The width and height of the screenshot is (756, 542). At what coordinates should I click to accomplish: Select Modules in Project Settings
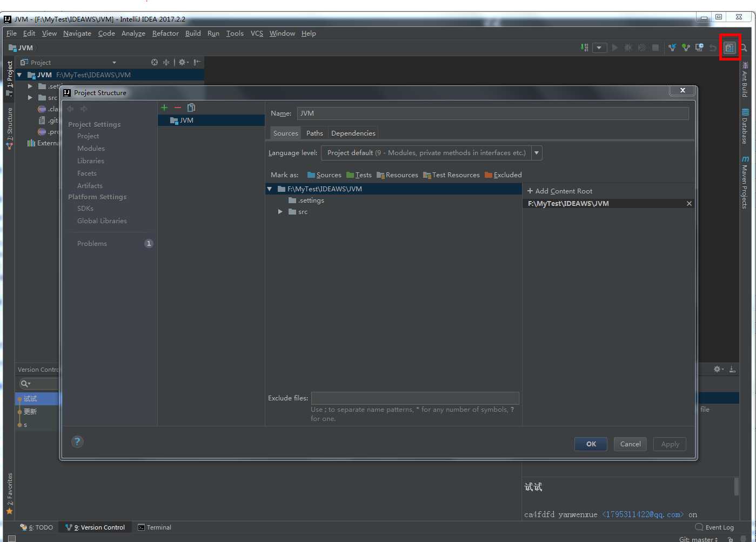click(91, 149)
